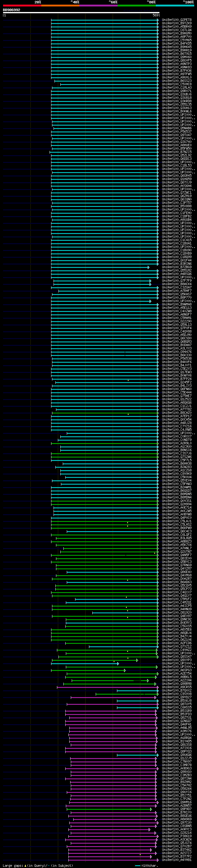Select hit UniRef100_C6TLQ4
This screenshot has width=197, height=868.
pyautogui.click(x=176, y=30)
